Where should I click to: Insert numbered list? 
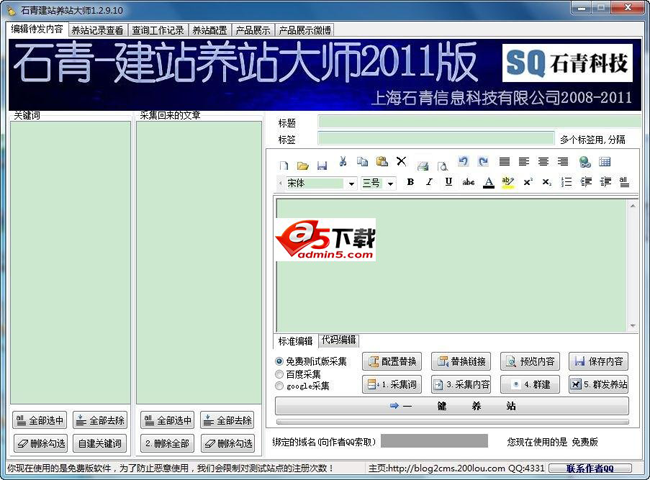[x=566, y=182]
